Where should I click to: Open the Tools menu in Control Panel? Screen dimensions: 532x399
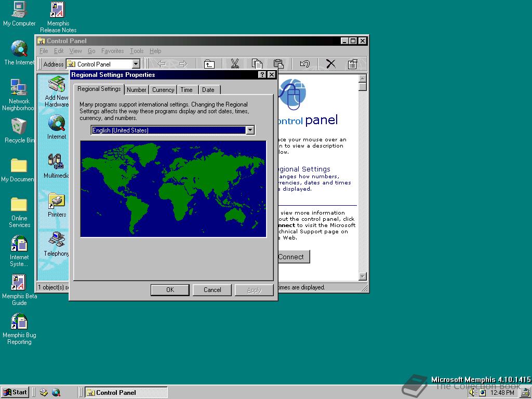coord(137,51)
